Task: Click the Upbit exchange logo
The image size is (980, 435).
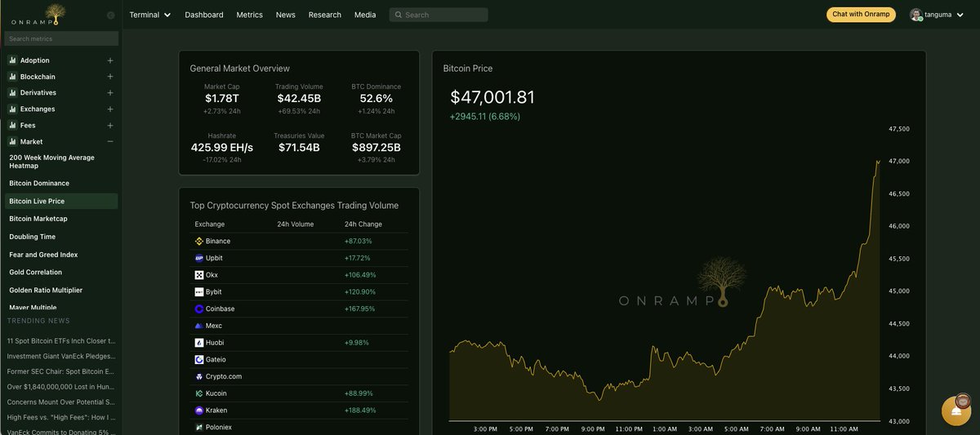Action: [x=198, y=258]
